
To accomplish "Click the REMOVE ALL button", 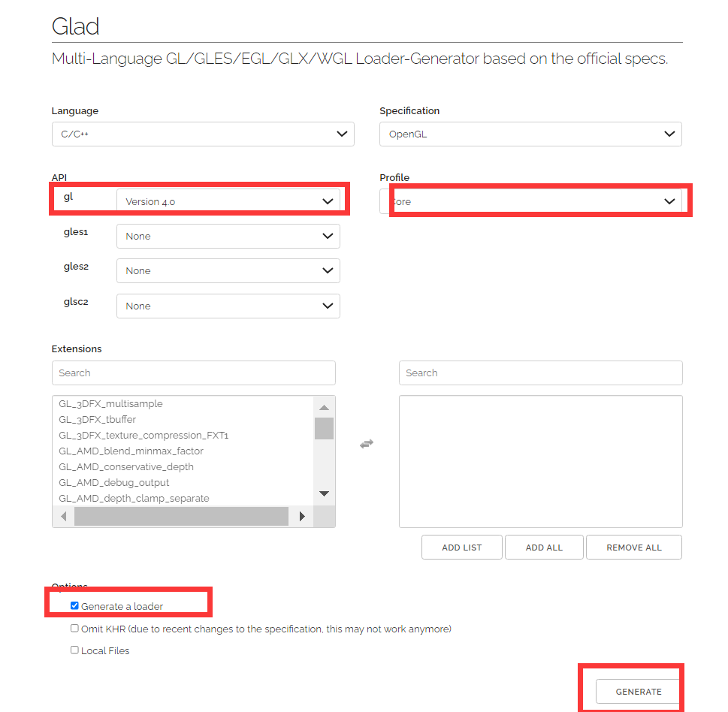I will pyautogui.click(x=634, y=548).
